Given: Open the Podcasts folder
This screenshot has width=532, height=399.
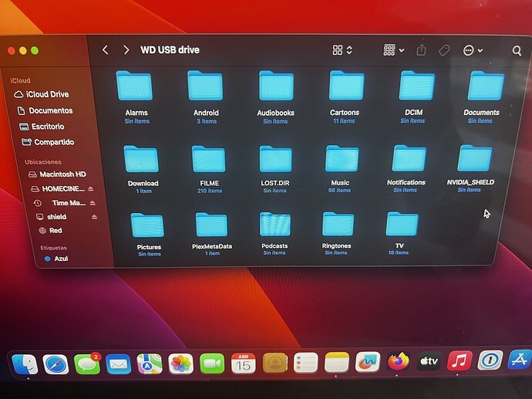Looking at the screenshot, I should tap(274, 224).
